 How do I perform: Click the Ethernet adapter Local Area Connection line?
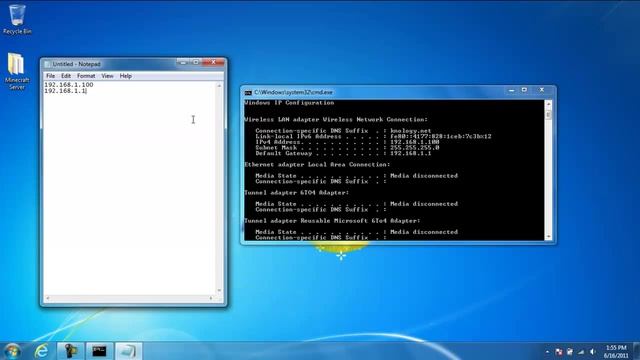click(x=317, y=164)
